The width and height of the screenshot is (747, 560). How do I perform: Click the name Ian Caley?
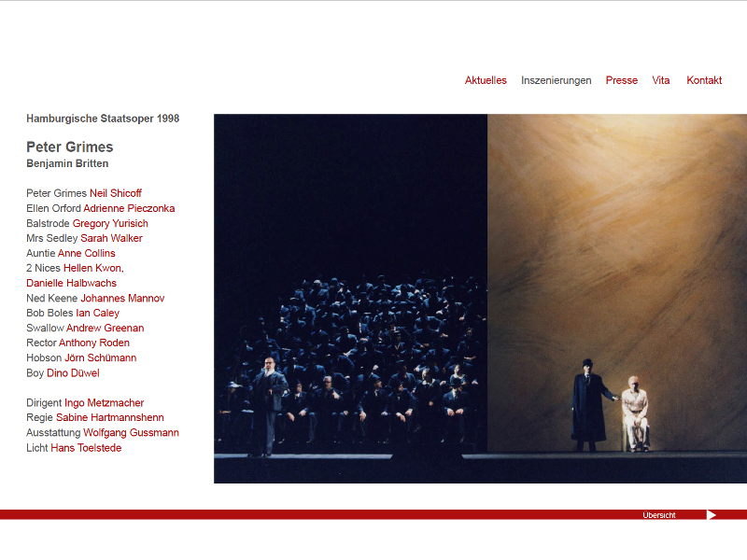click(x=98, y=314)
